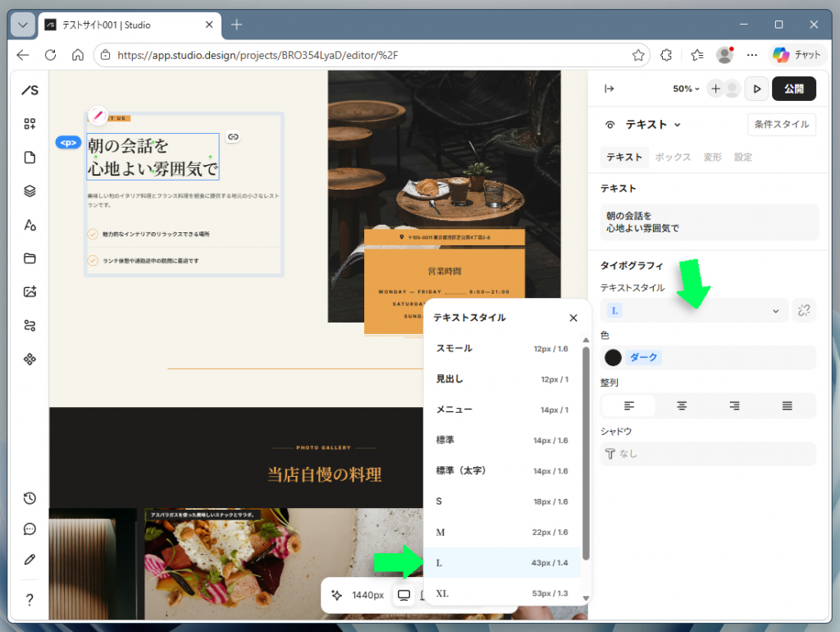Detach the text style link icon

[x=804, y=310]
